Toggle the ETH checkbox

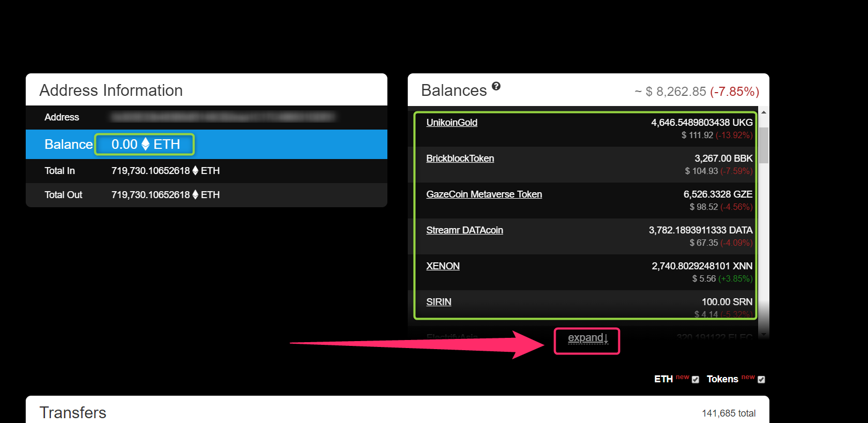(695, 380)
